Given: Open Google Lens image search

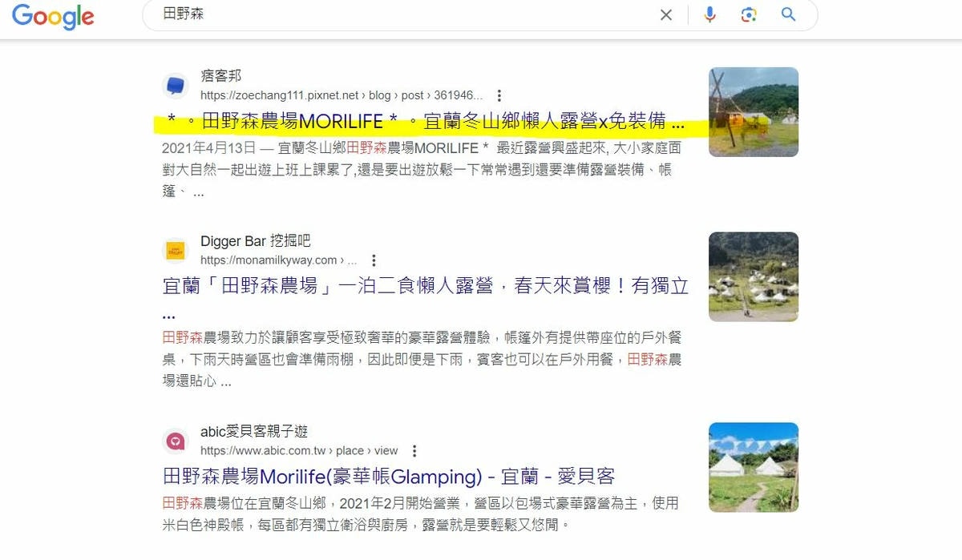Looking at the screenshot, I should click(x=749, y=14).
